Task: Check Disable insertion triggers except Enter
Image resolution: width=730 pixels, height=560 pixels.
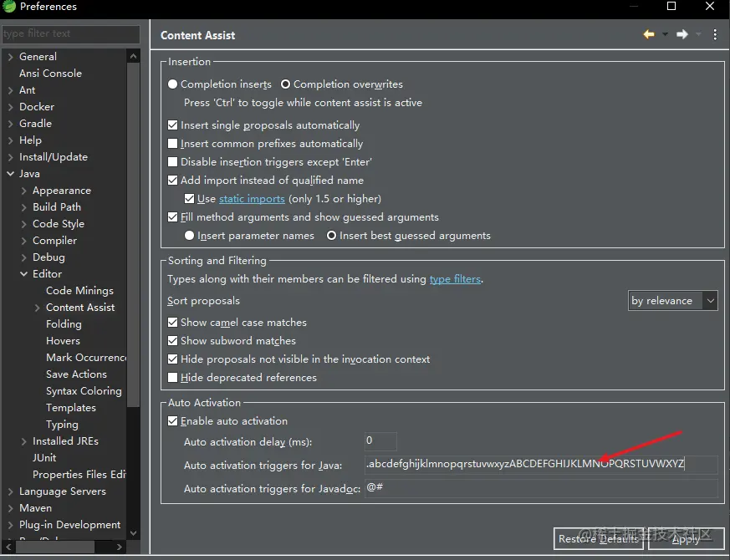Action: pyautogui.click(x=173, y=162)
